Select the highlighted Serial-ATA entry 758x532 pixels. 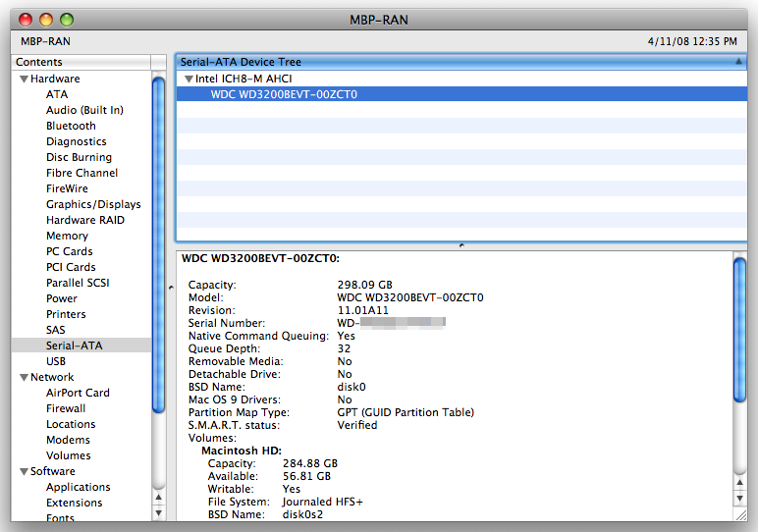[81, 346]
